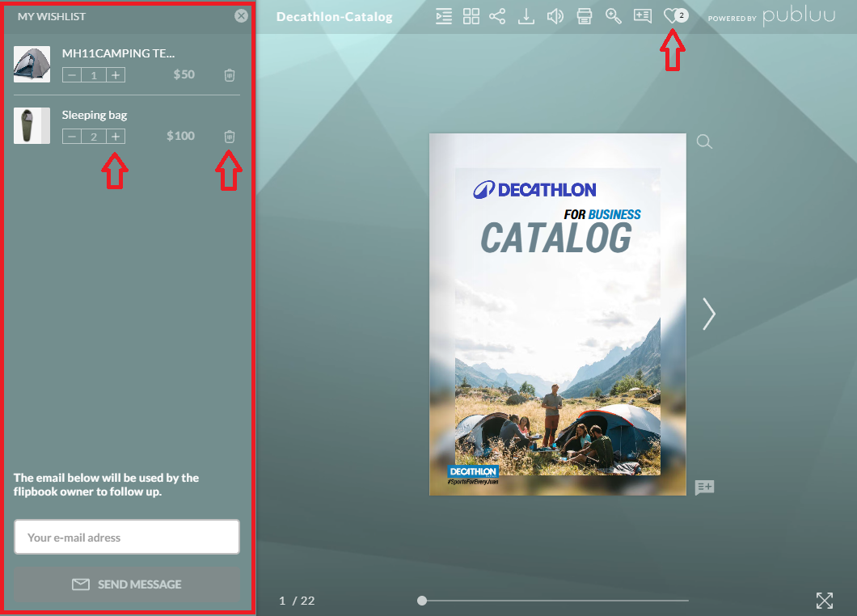
Task: Decrease MH11 camping tent quantity
Action: click(x=72, y=75)
